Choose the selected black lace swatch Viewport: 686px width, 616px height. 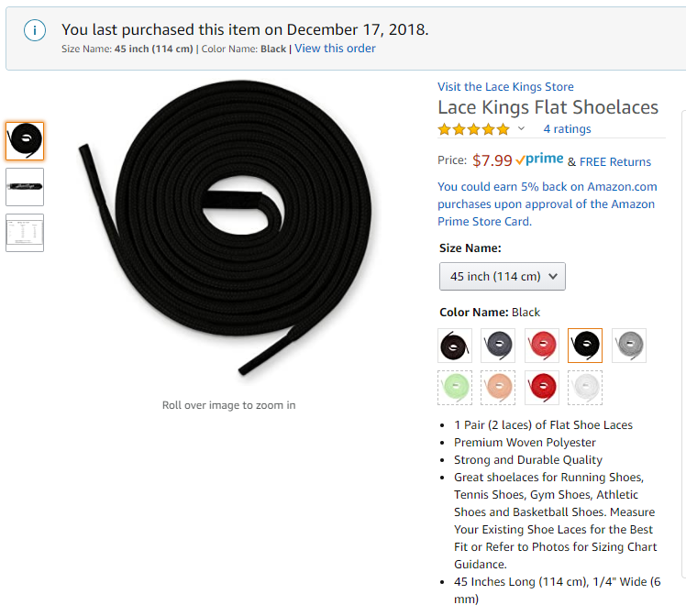point(585,346)
